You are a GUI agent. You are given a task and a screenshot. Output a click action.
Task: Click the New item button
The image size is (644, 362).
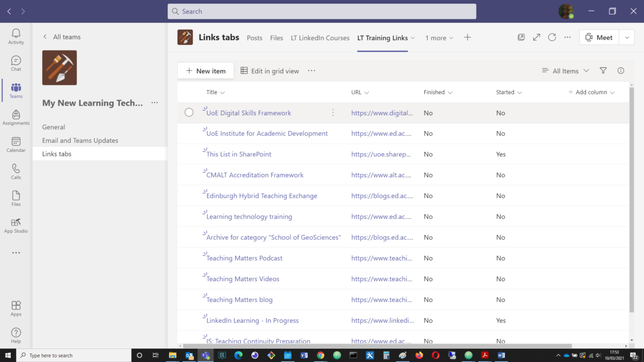click(205, 70)
